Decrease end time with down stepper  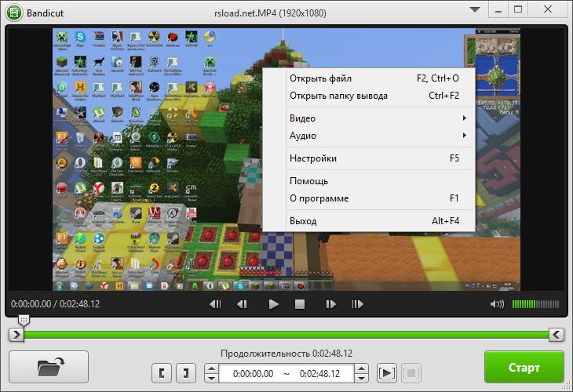pyautogui.click(x=361, y=378)
